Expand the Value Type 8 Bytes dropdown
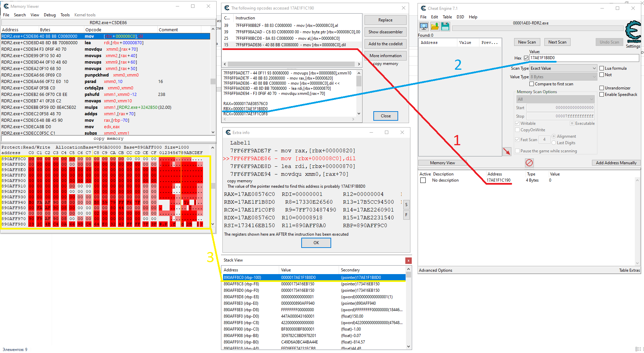644x353 pixels. (x=563, y=77)
